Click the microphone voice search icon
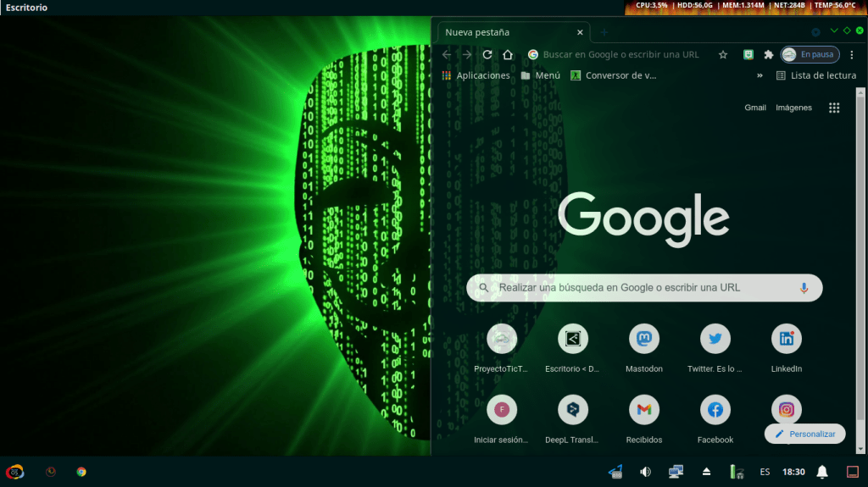The height and width of the screenshot is (487, 868). click(804, 288)
